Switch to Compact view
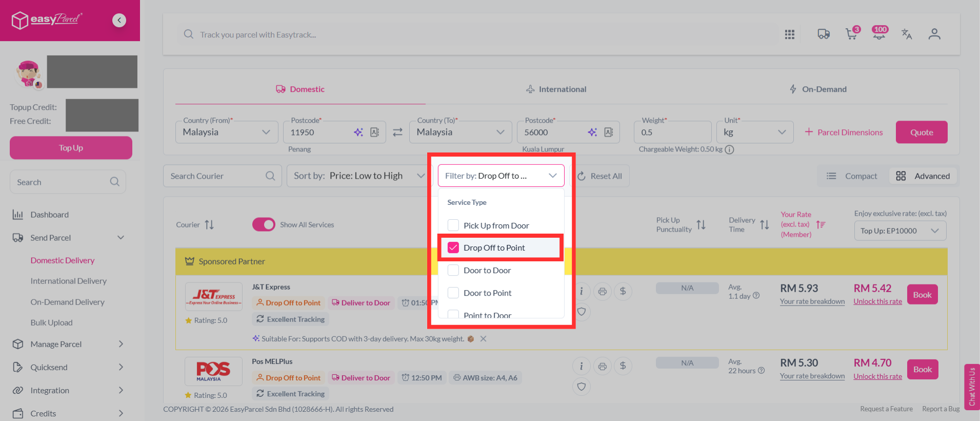 (852, 176)
